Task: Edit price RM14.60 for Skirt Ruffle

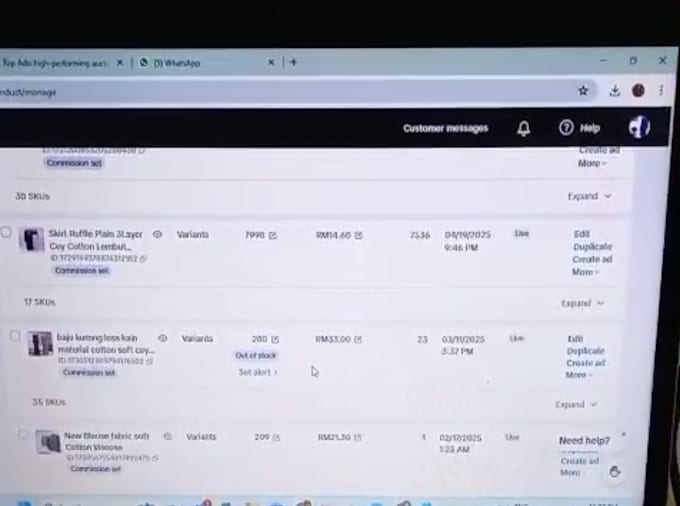Action: point(359,235)
